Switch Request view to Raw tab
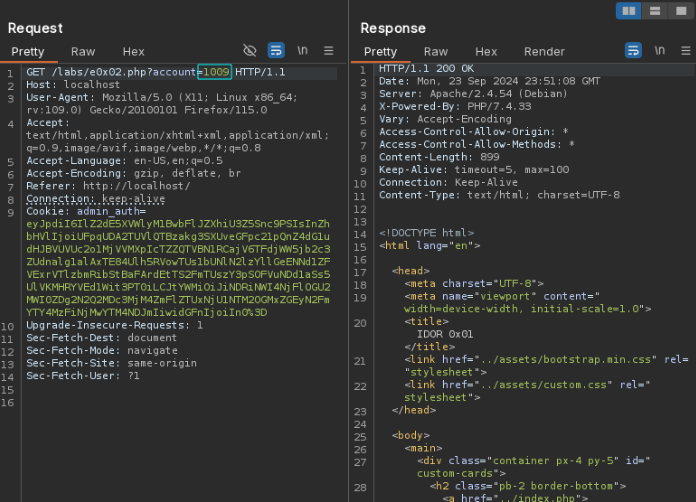 point(83,52)
